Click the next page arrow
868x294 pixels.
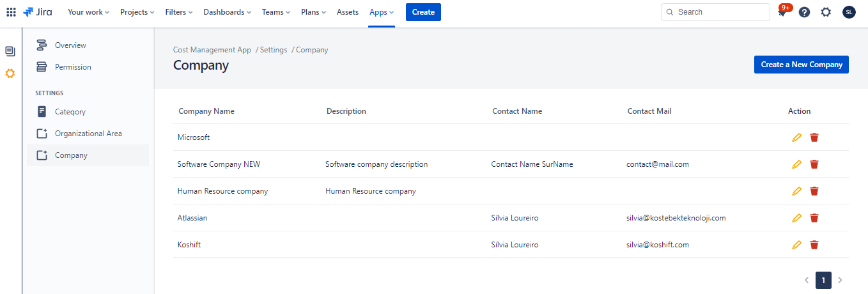(x=840, y=280)
